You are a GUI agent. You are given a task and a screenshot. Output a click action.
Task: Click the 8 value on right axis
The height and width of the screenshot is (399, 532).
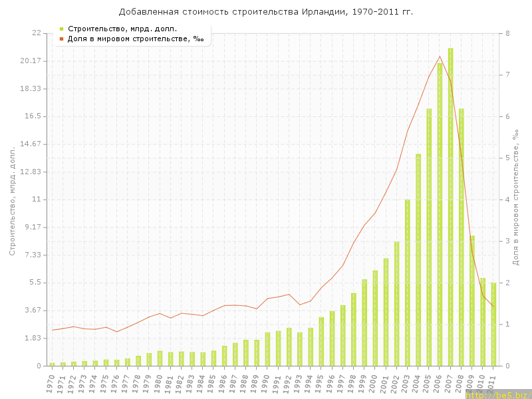click(x=507, y=33)
